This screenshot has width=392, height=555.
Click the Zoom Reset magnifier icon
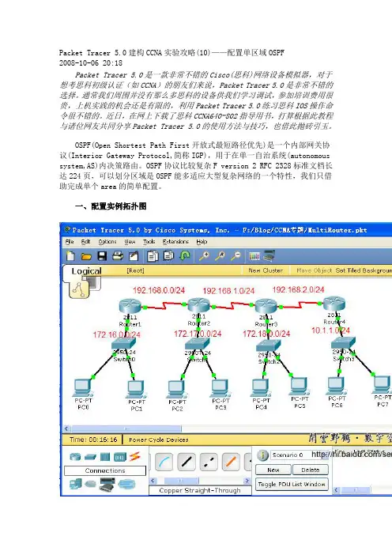coord(220,255)
